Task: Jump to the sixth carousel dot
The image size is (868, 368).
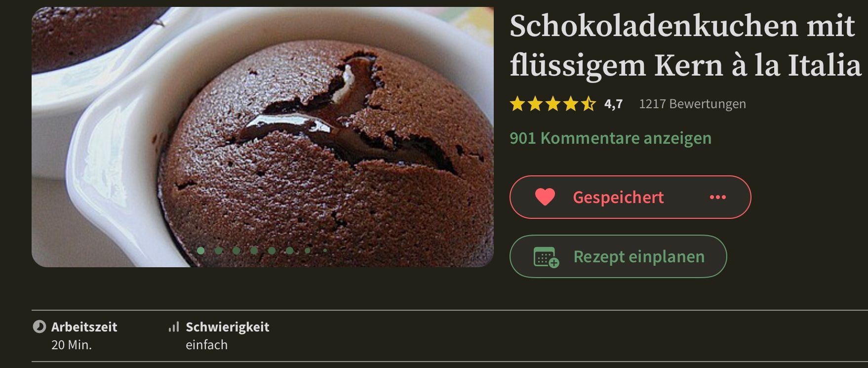Action: 289,250
